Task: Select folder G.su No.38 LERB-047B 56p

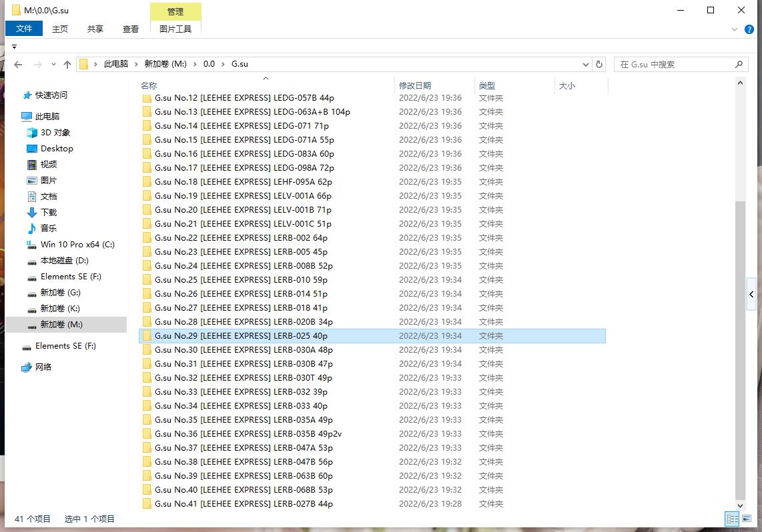Action: click(372, 461)
